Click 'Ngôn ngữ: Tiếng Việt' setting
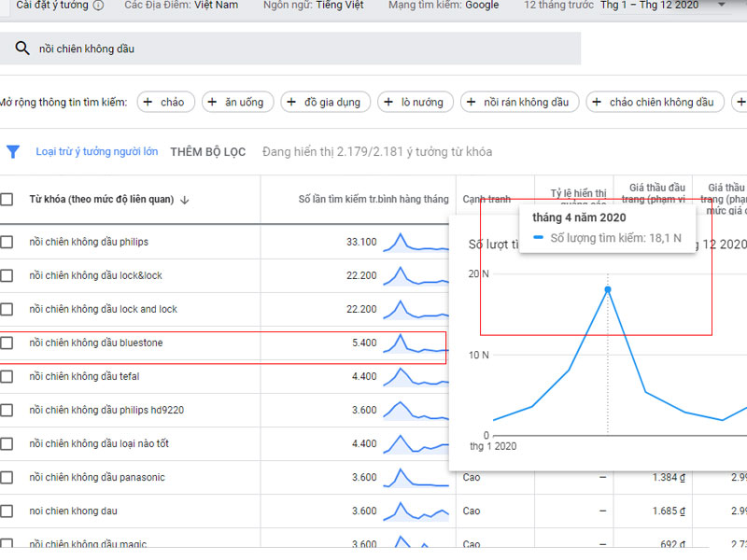747x560 pixels. point(313,6)
